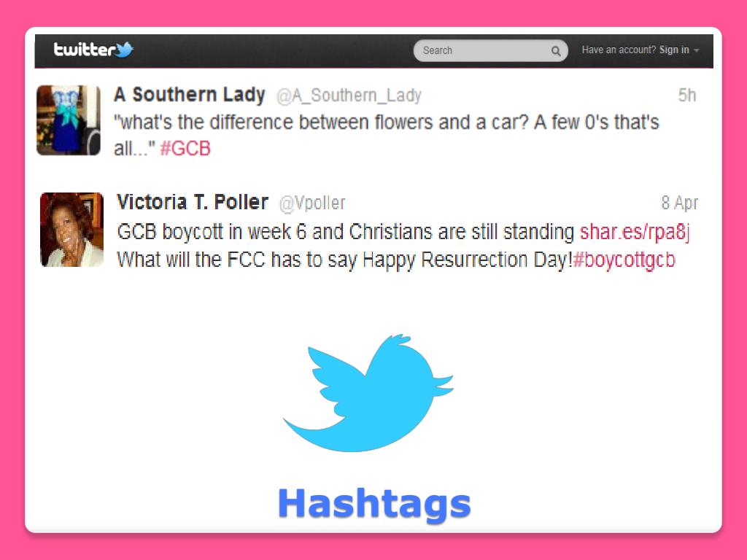747x560 pixels.
Task: Click the A Southern Lady display name
Action: point(189,94)
